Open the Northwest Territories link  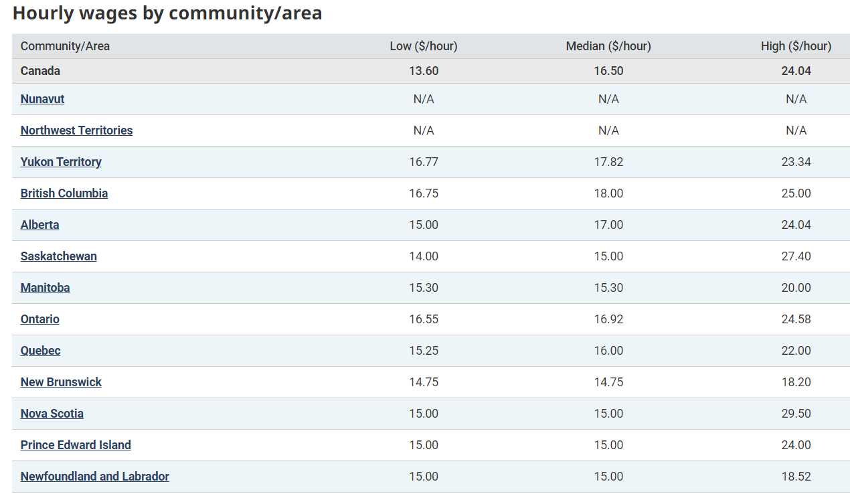point(76,130)
